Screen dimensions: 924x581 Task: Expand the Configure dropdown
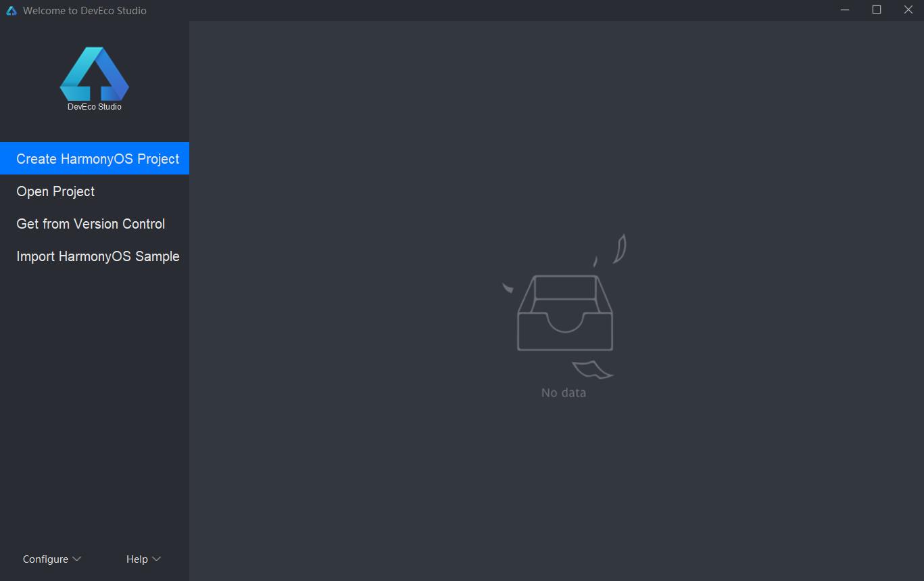(52, 559)
